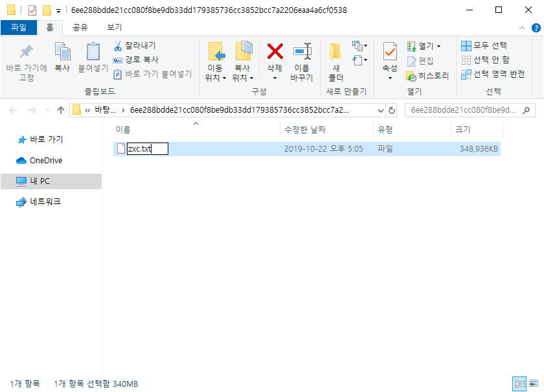Refresh the current folder view
The image size is (544, 392).
(x=392, y=110)
